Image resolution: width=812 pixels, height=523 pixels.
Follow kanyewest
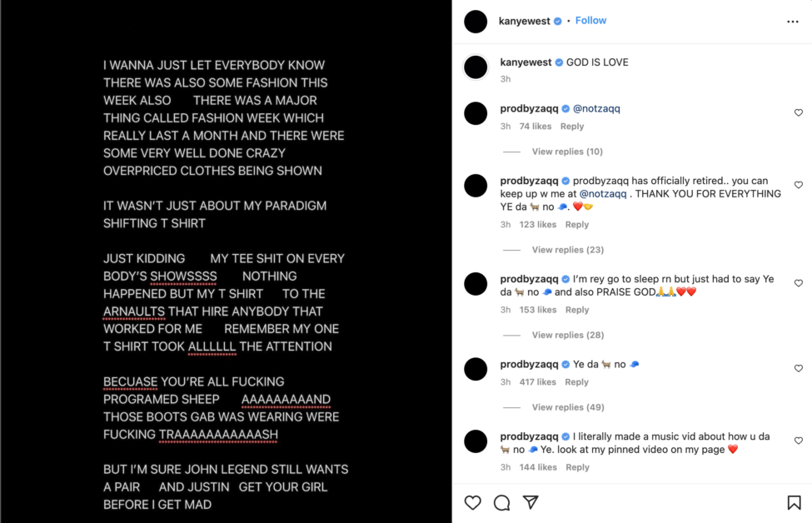pos(590,21)
